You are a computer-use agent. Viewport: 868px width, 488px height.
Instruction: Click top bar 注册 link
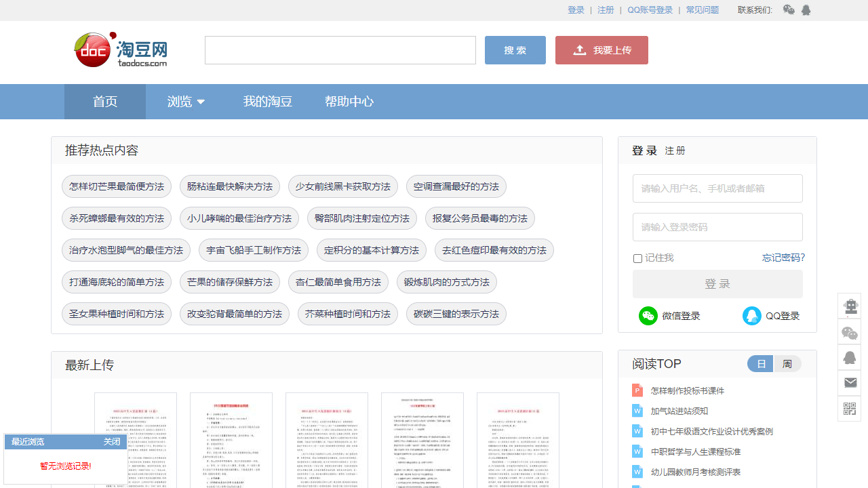tap(606, 10)
